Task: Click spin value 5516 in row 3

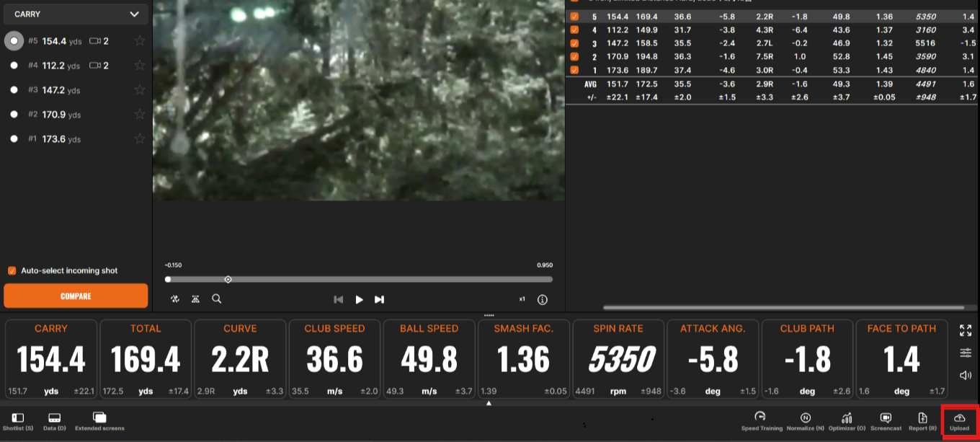Action: click(925, 43)
